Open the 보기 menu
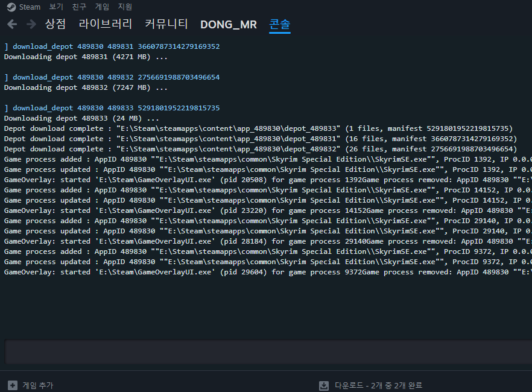 click(56, 7)
